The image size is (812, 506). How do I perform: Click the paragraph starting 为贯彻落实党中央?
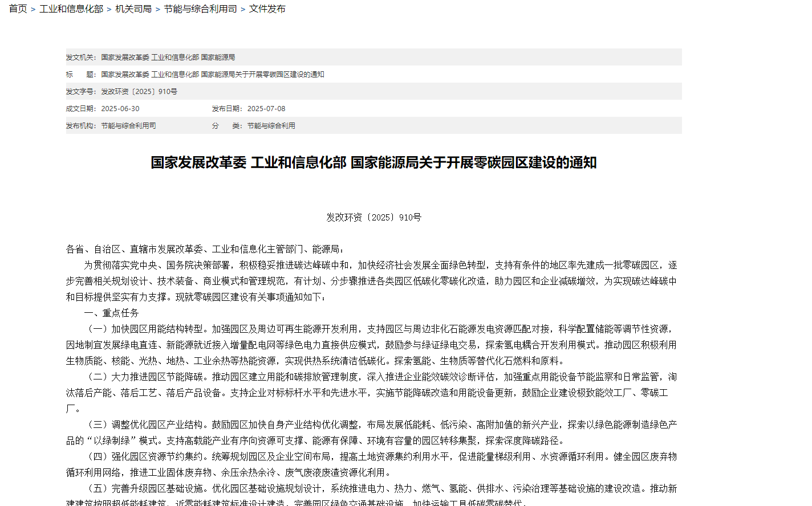[x=372, y=281]
